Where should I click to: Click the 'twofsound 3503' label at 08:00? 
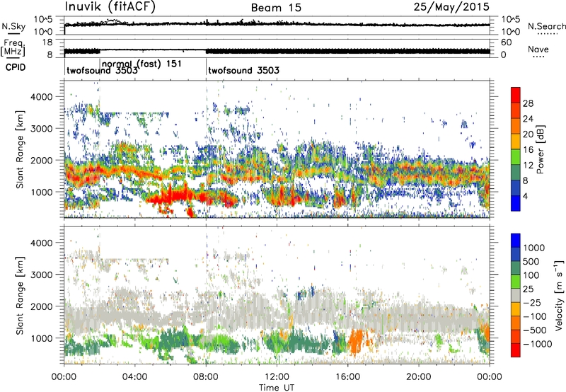coord(244,70)
